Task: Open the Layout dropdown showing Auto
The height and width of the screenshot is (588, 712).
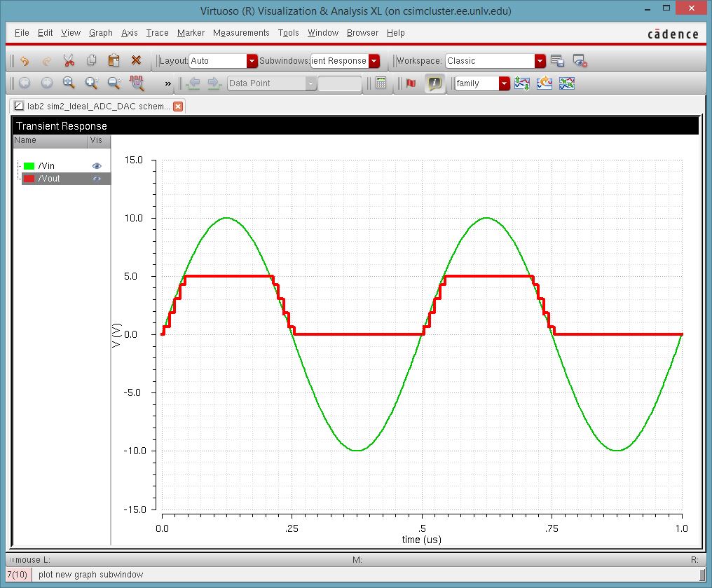Action: [251, 61]
